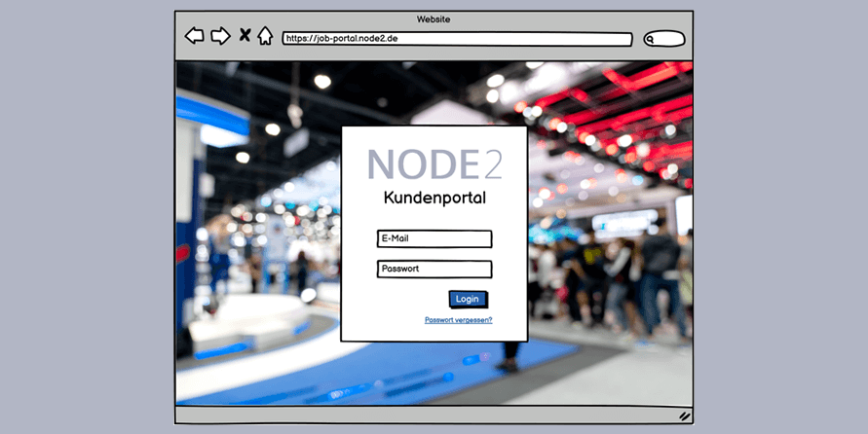Go back with the left arrow icon
This screenshot has height=434, width=868.
(194, 36)
